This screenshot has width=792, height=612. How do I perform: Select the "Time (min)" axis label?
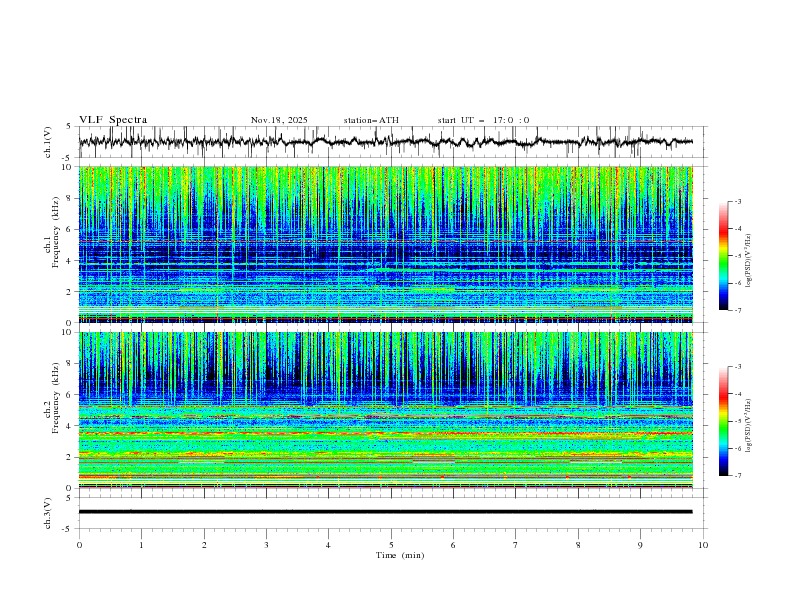click(x=400, y=555)
